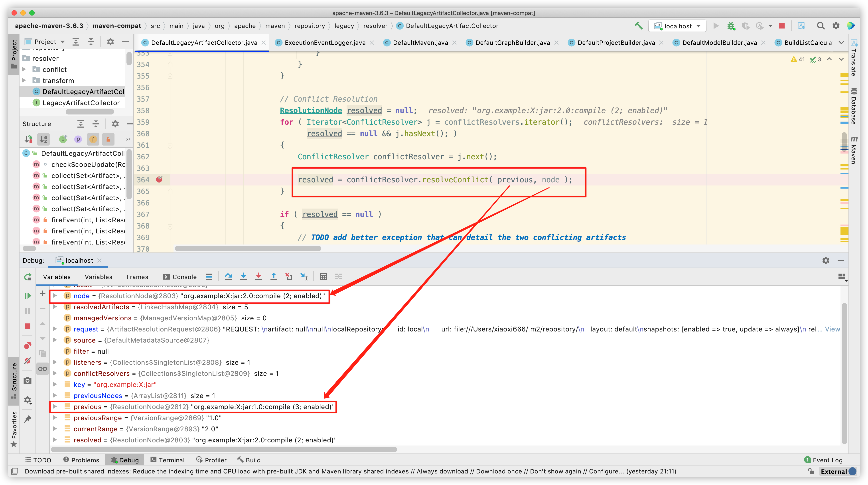Screen dimensions: 868x485
Task: Open Event Log button
Action: coord(823,460)
